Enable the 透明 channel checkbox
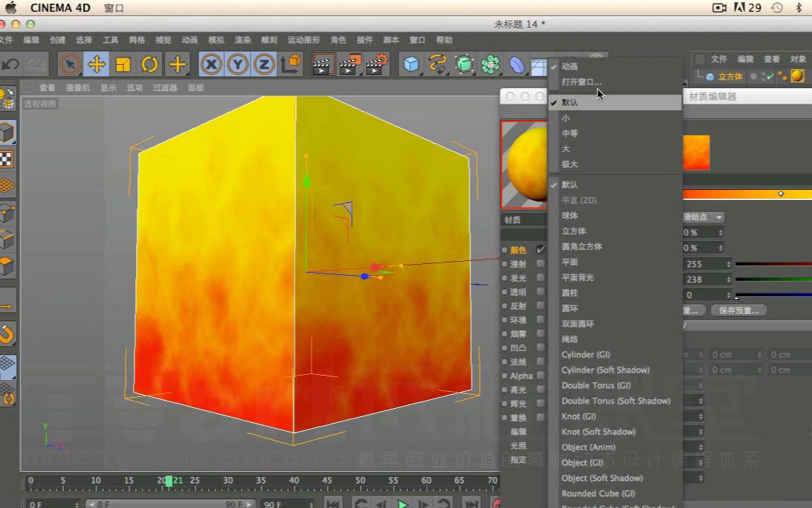The height and width of the screenshot is (508, 812). 541,292
